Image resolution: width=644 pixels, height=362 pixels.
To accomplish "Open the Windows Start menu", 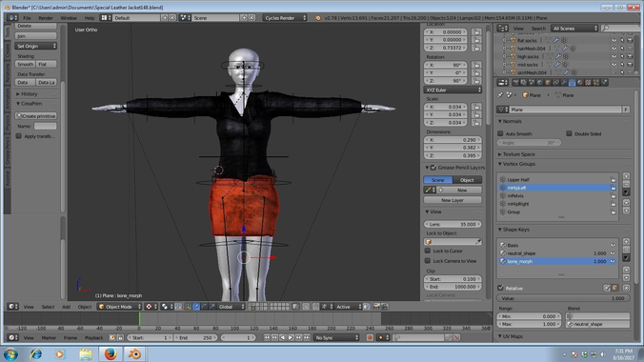I will tap(10, 353).
